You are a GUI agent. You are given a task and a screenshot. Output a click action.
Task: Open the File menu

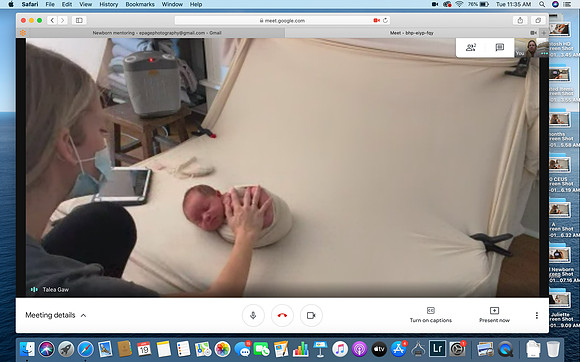(x=50, y=4)
